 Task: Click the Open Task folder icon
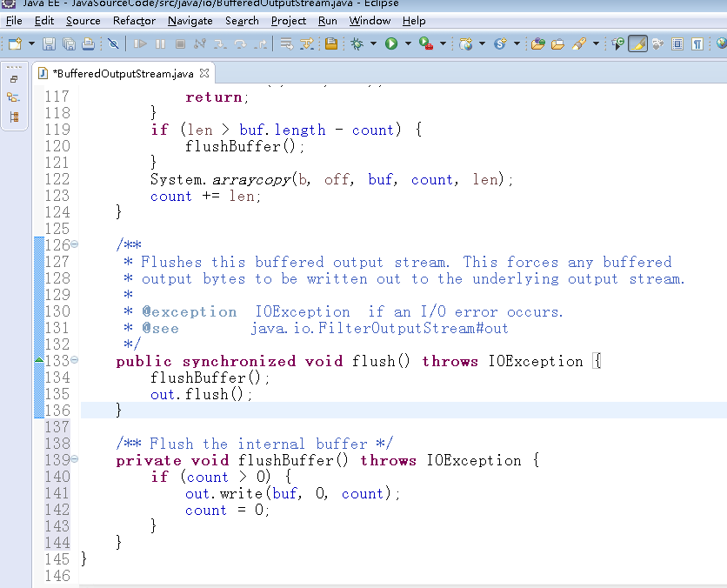coord(557,43)
